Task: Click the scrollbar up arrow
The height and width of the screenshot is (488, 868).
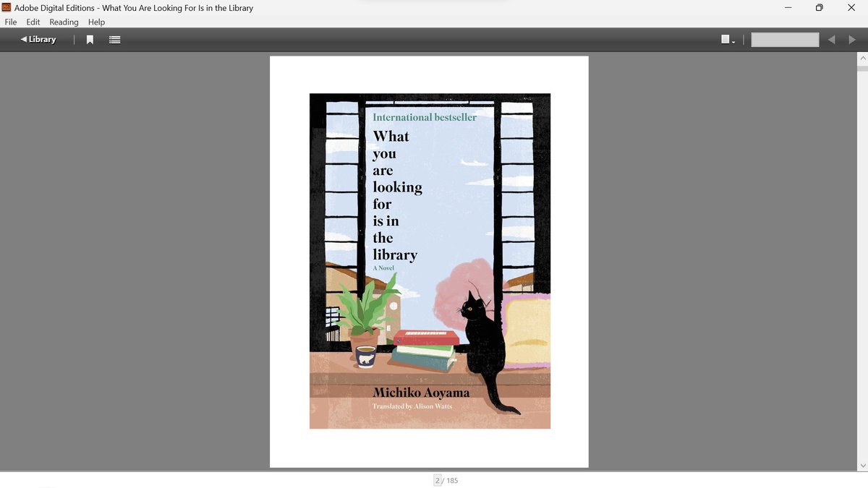Action: [x=861, y=57]
